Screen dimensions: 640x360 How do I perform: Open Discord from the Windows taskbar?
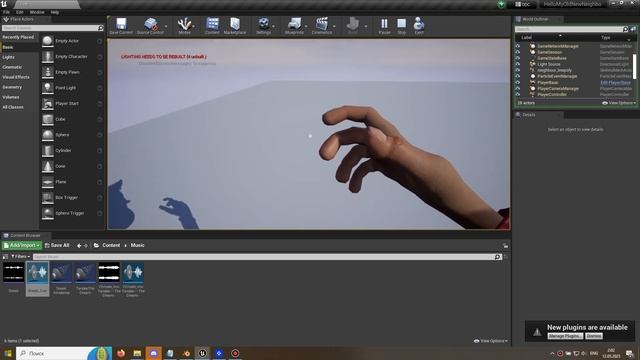[x=153, y=353]
